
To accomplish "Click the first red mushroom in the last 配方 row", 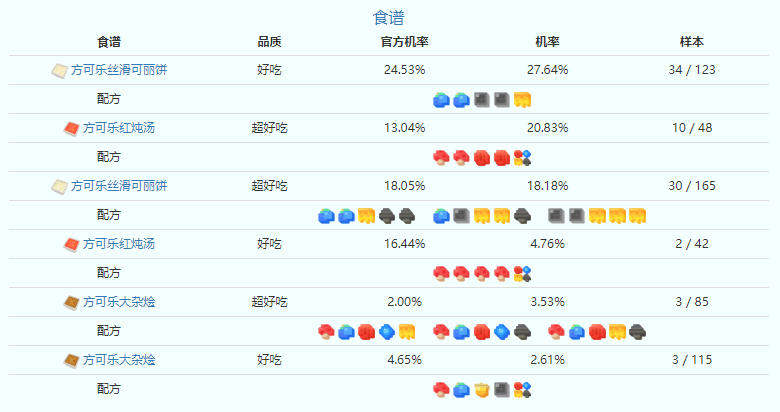I will (441, 388).
